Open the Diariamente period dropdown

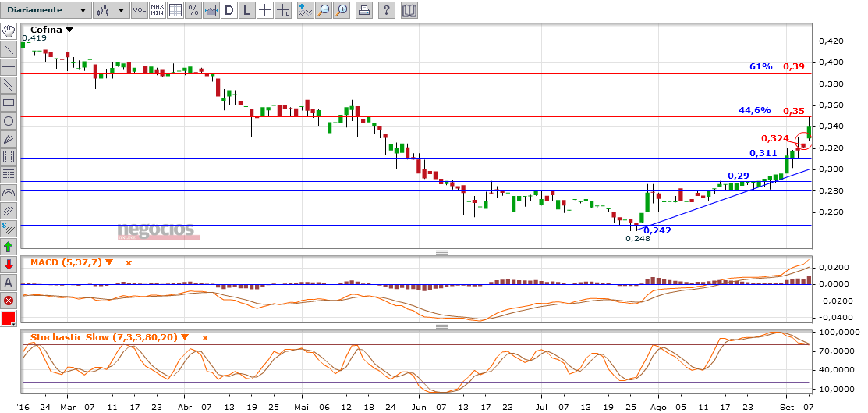tap(45, 10)
